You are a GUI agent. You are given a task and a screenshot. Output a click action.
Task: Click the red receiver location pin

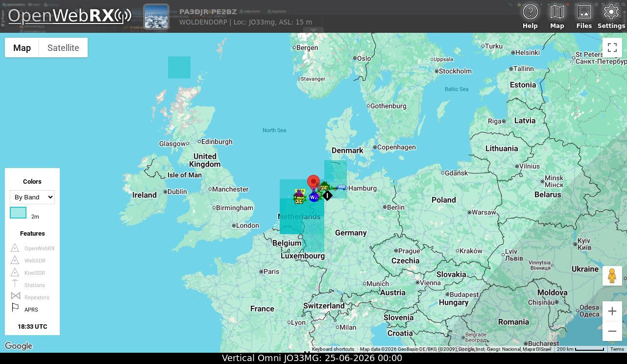[313, 183]
